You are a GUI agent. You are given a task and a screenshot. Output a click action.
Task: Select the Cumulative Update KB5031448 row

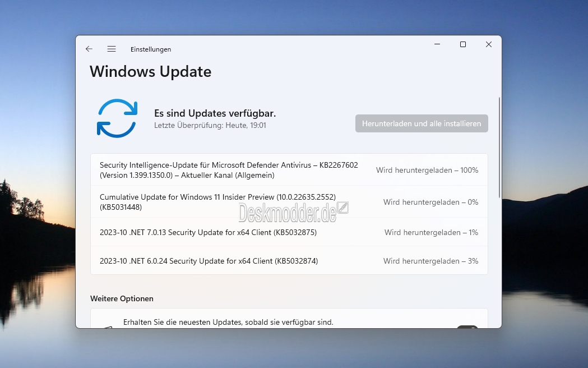289,202
